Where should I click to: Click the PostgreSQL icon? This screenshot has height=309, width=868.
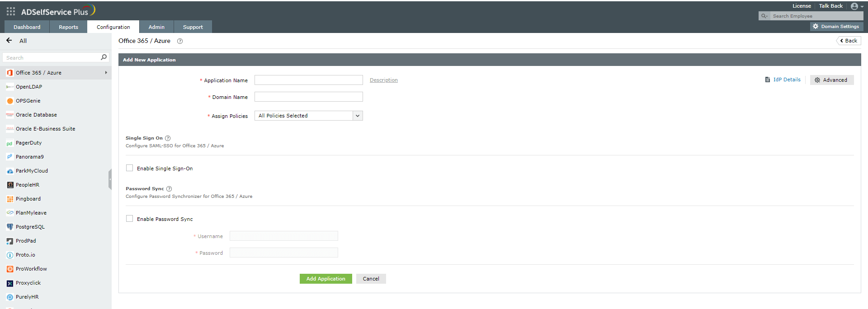click(x=10, y=227)
